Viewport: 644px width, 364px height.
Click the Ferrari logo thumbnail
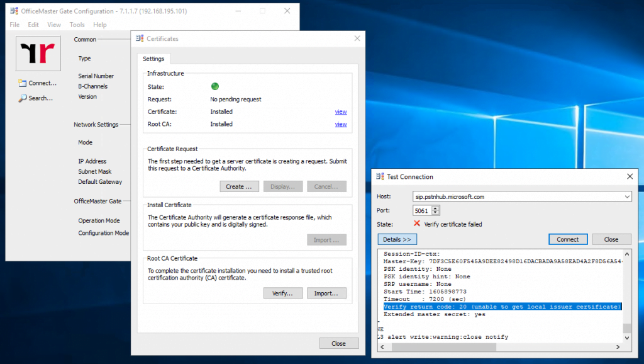[x=38, y=53]
